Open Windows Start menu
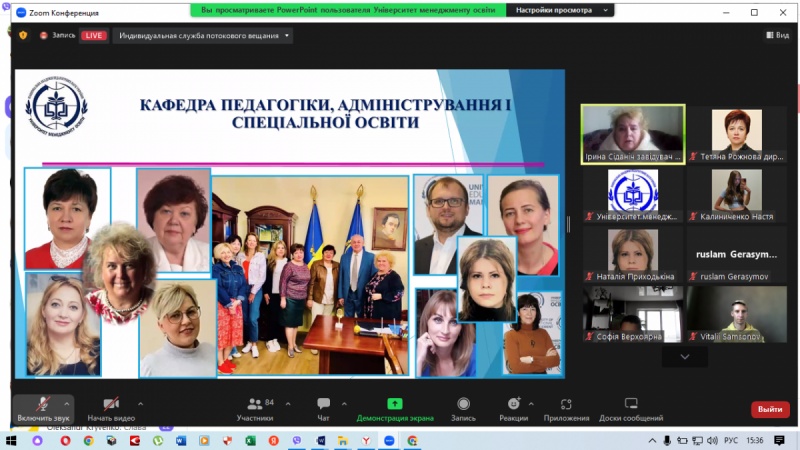800x450 pixels. [x=11, y=440]
